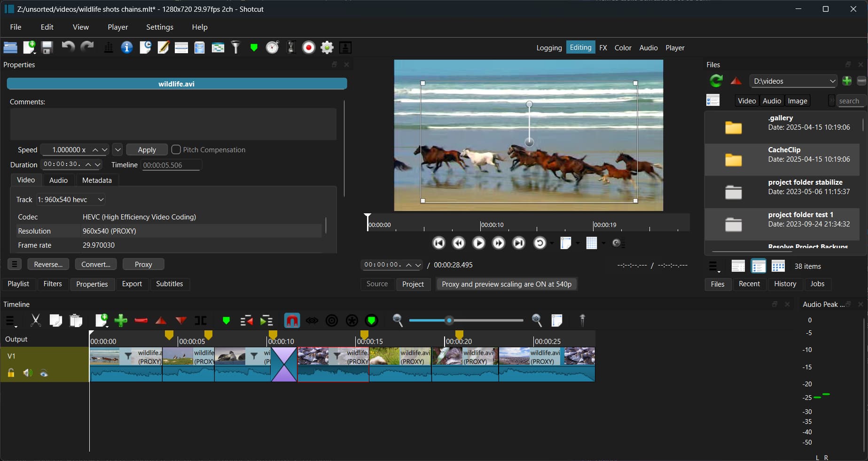Screen dimensions: 868x461
Task: Click the Save floppy disk icon
Action: (47, 47)
